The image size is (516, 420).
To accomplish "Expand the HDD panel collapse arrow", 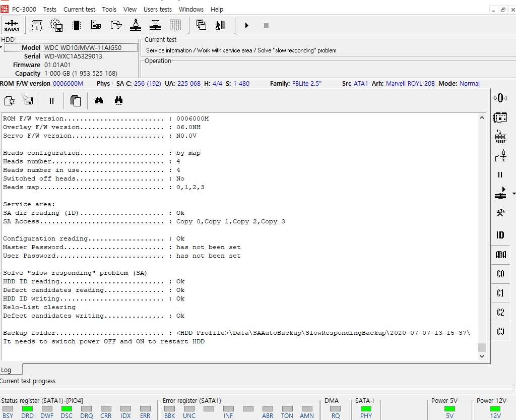I will click(2, 47).
